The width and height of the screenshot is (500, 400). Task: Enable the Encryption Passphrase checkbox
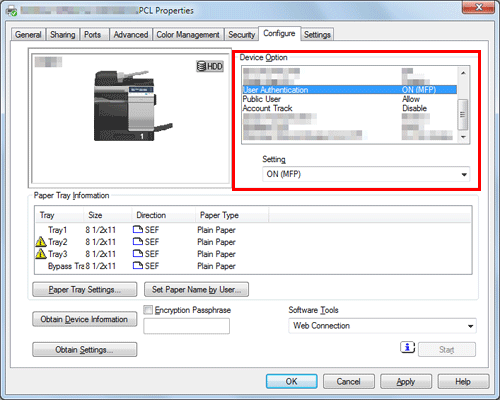point(148,310)
